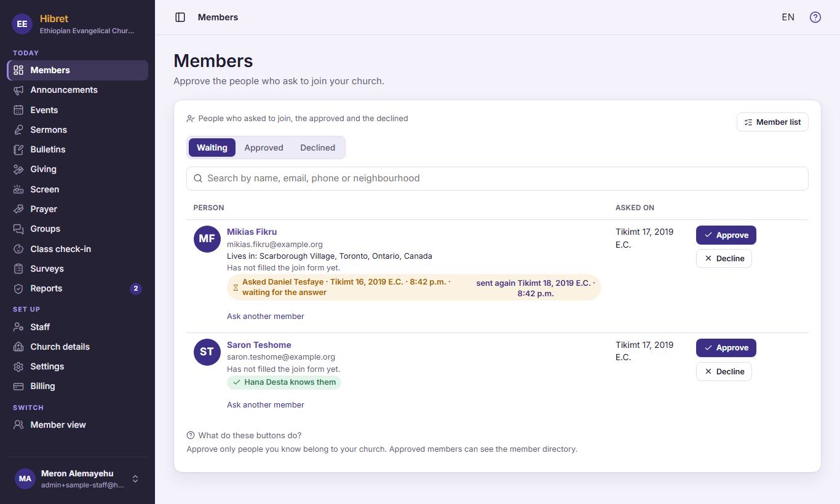Viewport: 840px width, 504px height.
Task: Click the Hibret brand name
Action: tap(54, 18)
